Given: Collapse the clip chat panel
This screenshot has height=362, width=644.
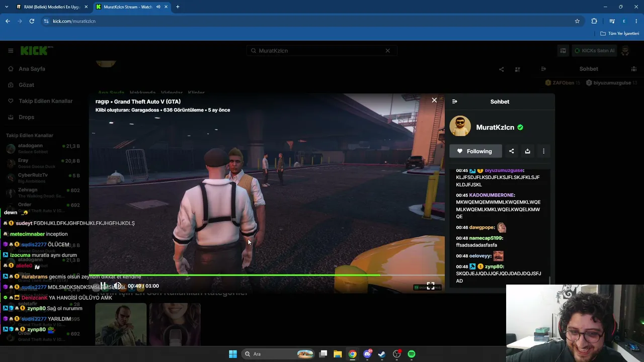Looking at the screenshot, I should coord(455,102).
